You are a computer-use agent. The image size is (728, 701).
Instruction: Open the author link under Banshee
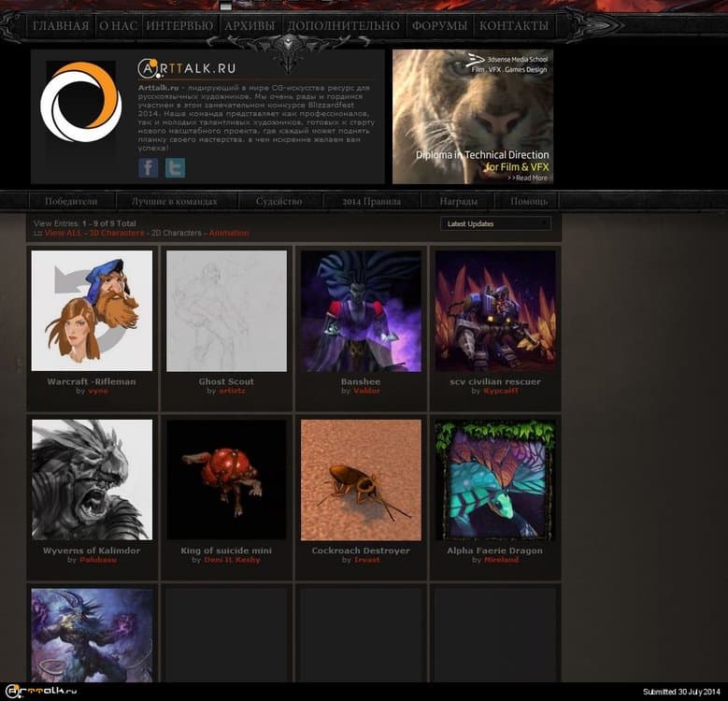pos(366,391)
